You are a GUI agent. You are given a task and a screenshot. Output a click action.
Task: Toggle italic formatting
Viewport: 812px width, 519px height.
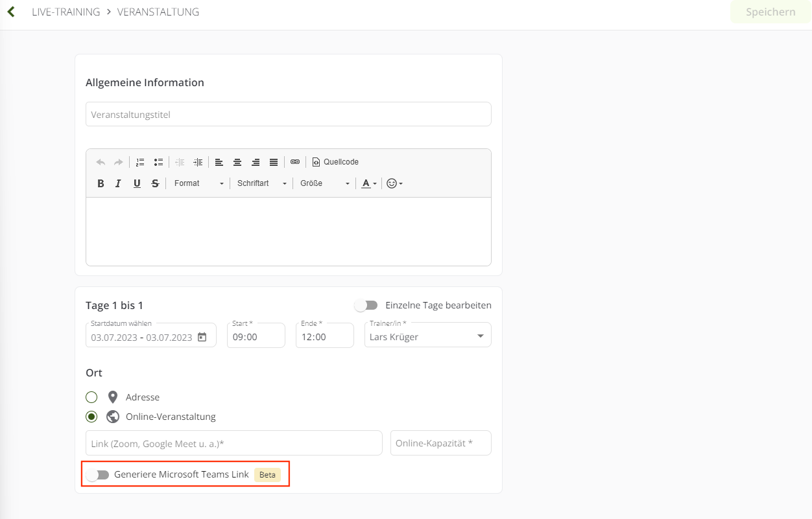(118, 183)
